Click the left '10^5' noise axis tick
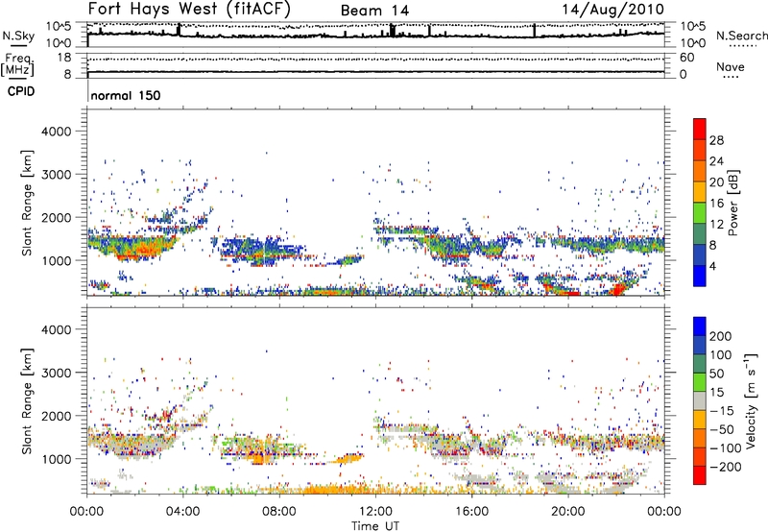This screenshot has height=532, width=768. (x=59, y=26)
